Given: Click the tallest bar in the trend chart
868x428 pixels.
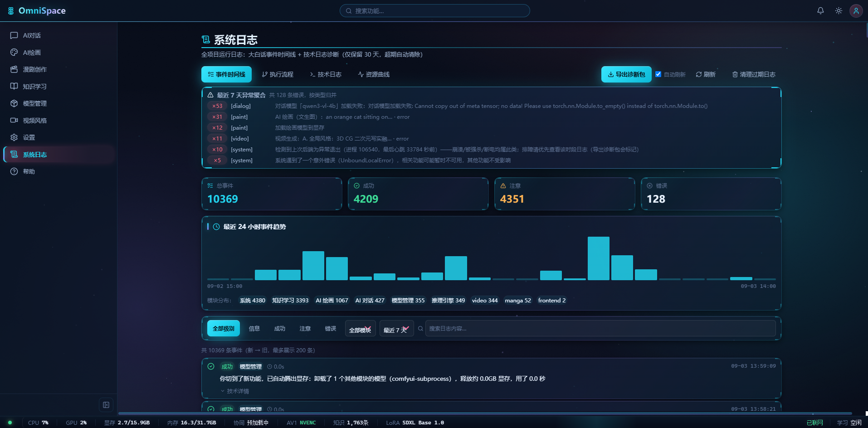Looking at the screenshot, I should (599, 258).
